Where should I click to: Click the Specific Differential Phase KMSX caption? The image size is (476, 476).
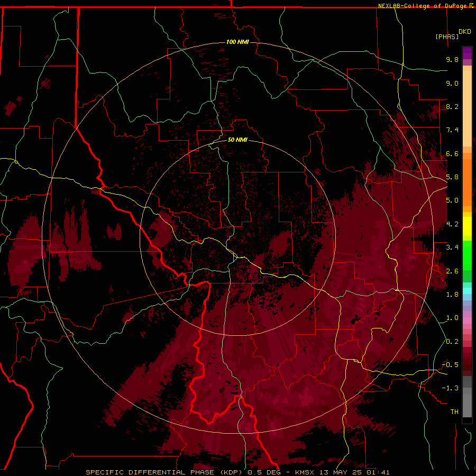tap(237, 472)
